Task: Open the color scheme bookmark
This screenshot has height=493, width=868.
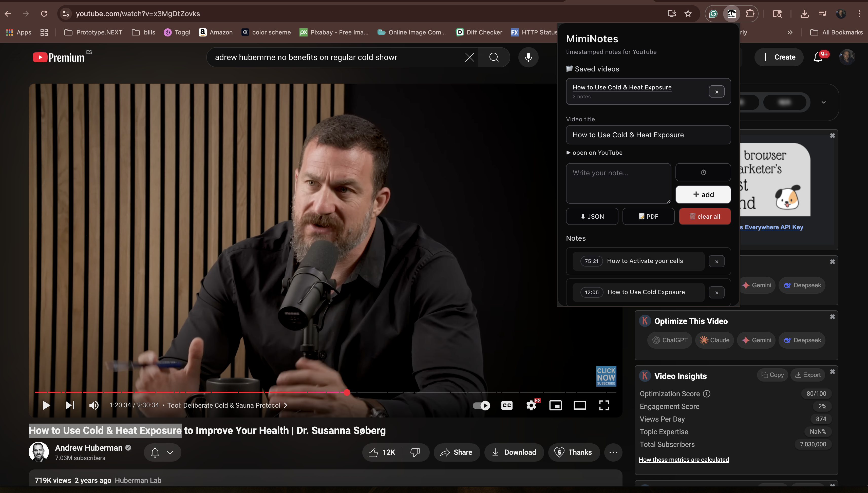Action: point(266,32)
